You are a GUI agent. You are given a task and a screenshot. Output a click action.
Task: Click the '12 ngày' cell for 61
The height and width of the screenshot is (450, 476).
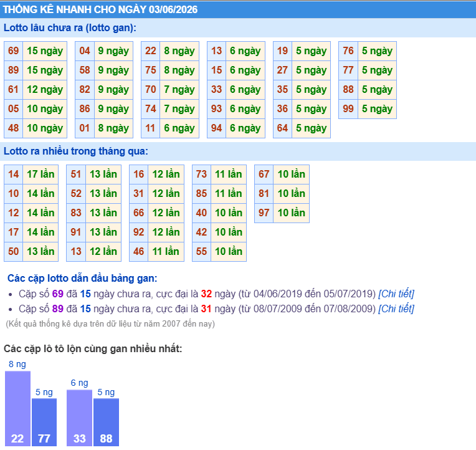[x=45, y=90]
